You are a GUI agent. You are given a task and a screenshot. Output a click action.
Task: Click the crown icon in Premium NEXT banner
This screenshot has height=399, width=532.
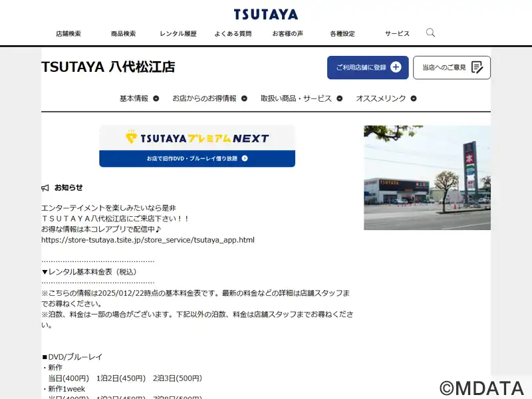131,137
